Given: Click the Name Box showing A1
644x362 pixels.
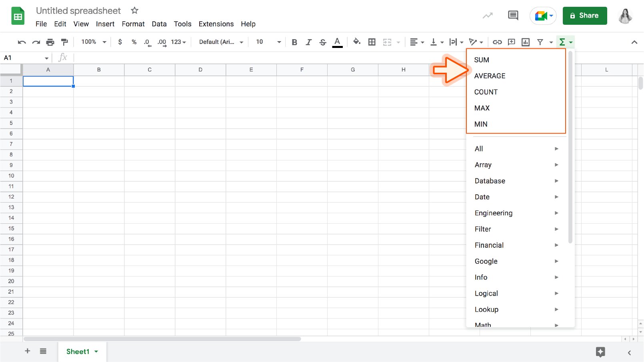Looking at the screenshot, I should point(24,58).
